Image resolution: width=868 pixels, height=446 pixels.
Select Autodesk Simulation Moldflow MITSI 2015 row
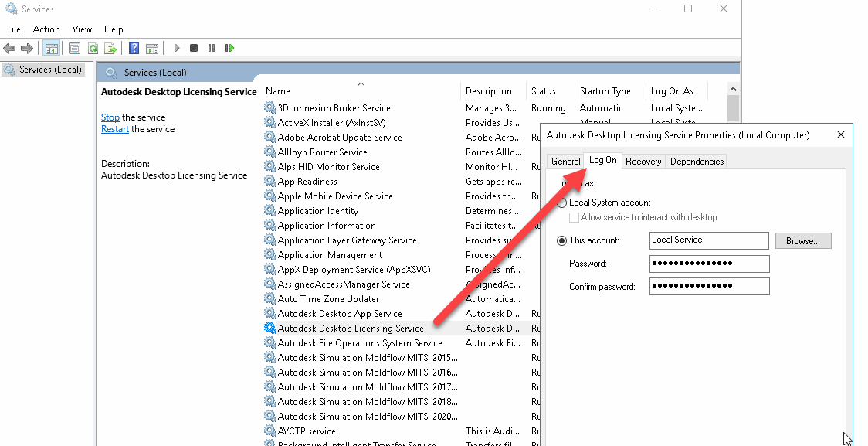pyautogui.click(x=368, y=357)
